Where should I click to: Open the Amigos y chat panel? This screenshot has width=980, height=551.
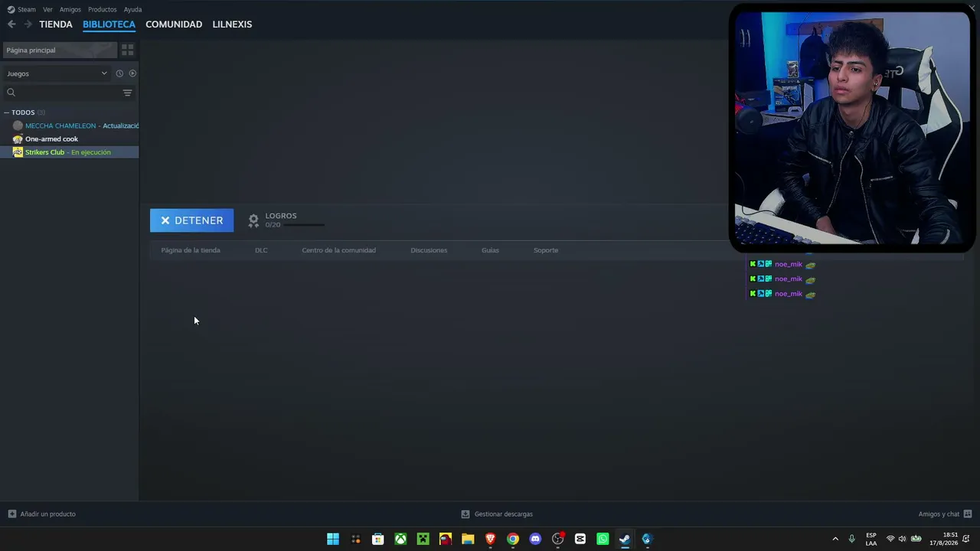[x=945, y=514]
